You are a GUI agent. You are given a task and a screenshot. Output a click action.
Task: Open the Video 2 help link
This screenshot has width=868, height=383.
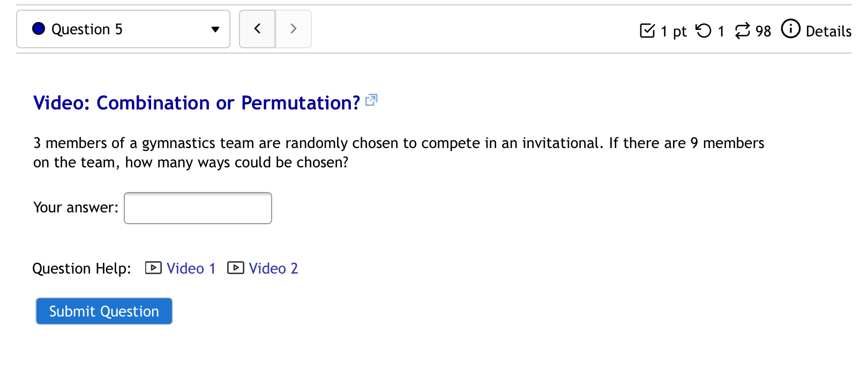tap(273, 268)
